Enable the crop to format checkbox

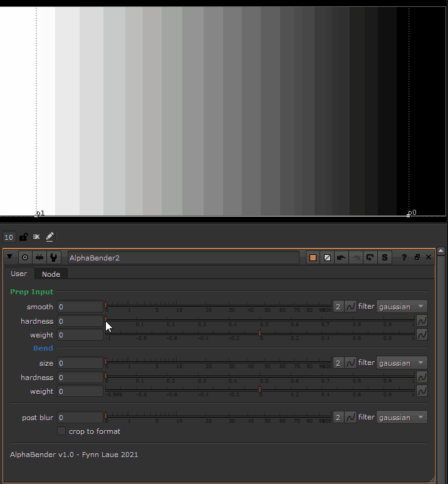(x=61, y=431)
